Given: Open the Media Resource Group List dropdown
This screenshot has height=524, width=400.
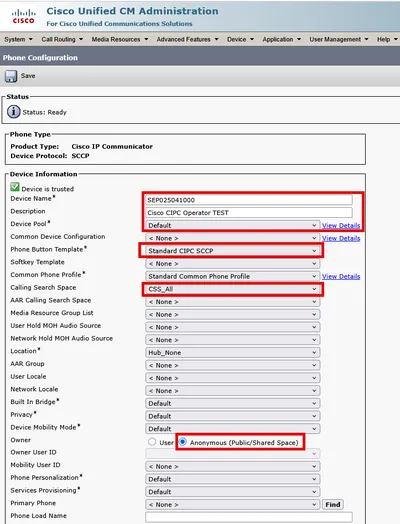Looking at the screenshot, I should point(233,314).
